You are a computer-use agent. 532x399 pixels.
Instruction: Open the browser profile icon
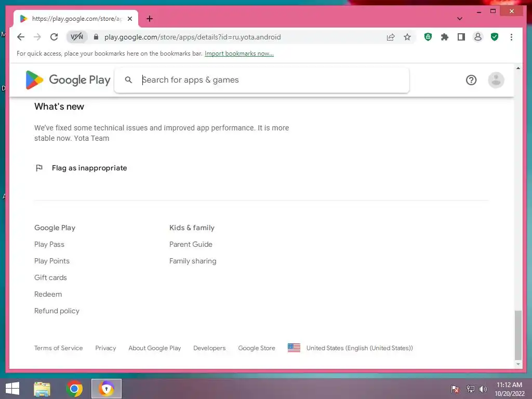pos(478,37)
